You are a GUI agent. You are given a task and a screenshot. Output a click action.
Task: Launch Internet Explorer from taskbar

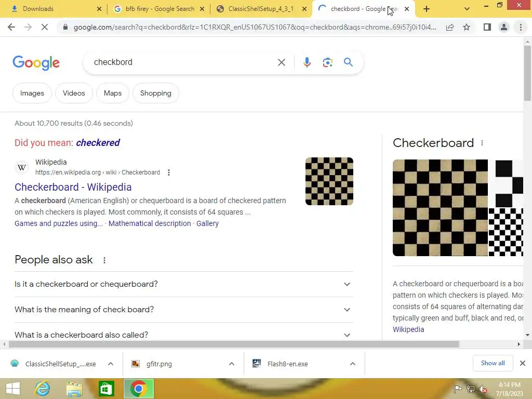tap(43, 389)
